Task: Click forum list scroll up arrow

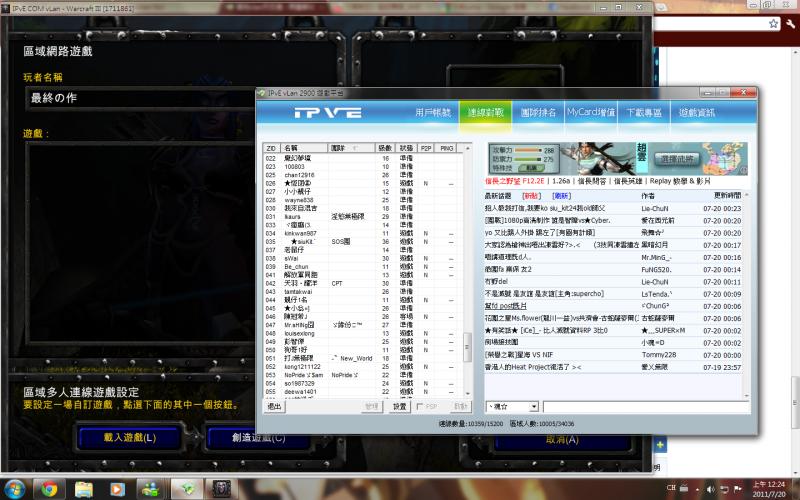Action: 746,195
